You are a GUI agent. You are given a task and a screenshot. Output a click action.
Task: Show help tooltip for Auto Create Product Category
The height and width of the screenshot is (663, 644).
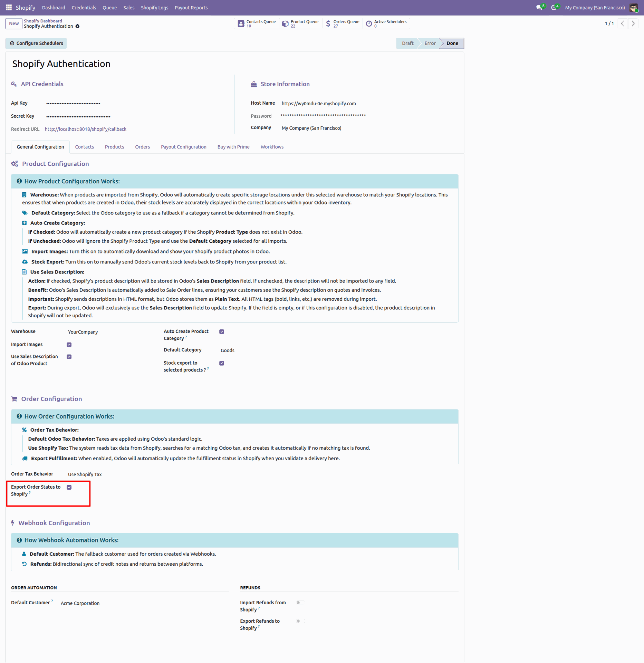click(x=186, y=337)
